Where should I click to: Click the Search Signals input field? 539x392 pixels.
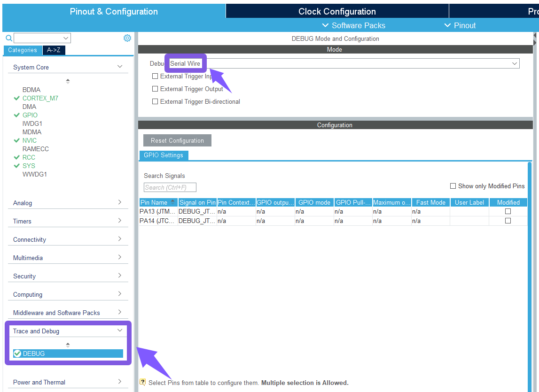click(x=170, y=187)
